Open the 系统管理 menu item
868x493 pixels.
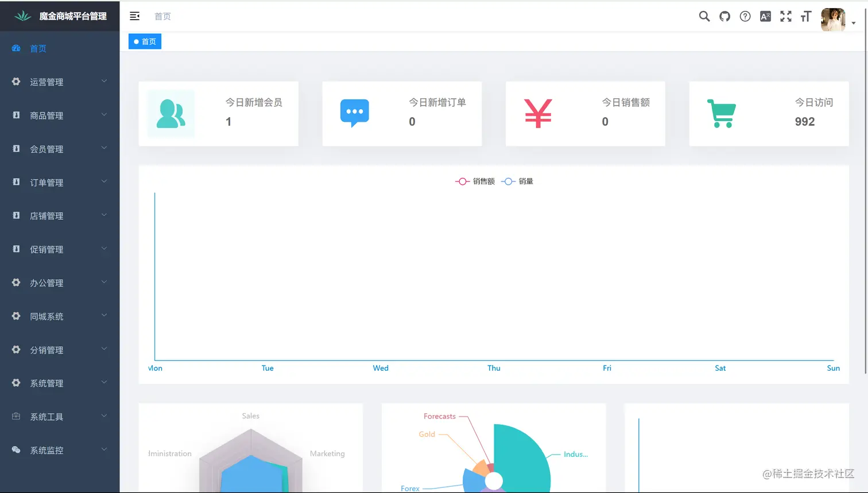[60, 383]
